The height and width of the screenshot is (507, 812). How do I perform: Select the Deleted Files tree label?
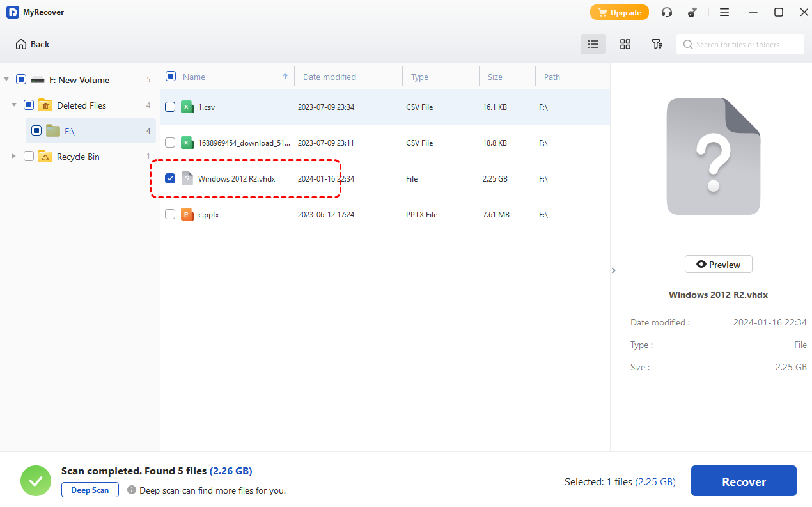tap(81, 105)
